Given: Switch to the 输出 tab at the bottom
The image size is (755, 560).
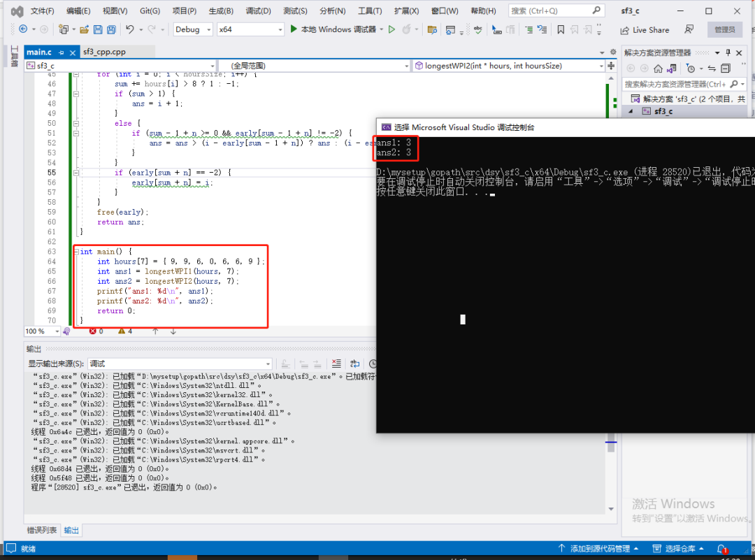Looking at the screenshot, I should click(x=71, y=530).
